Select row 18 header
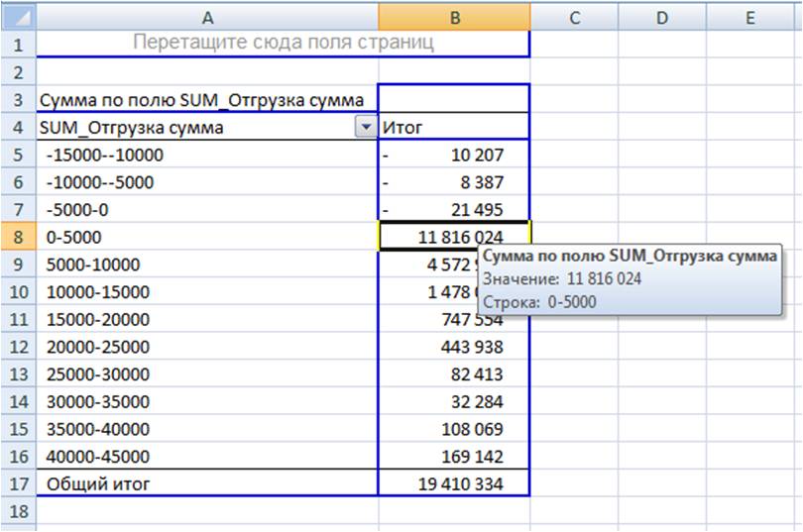803x532 pixels. pyautogui.click(x=19, y=511)
